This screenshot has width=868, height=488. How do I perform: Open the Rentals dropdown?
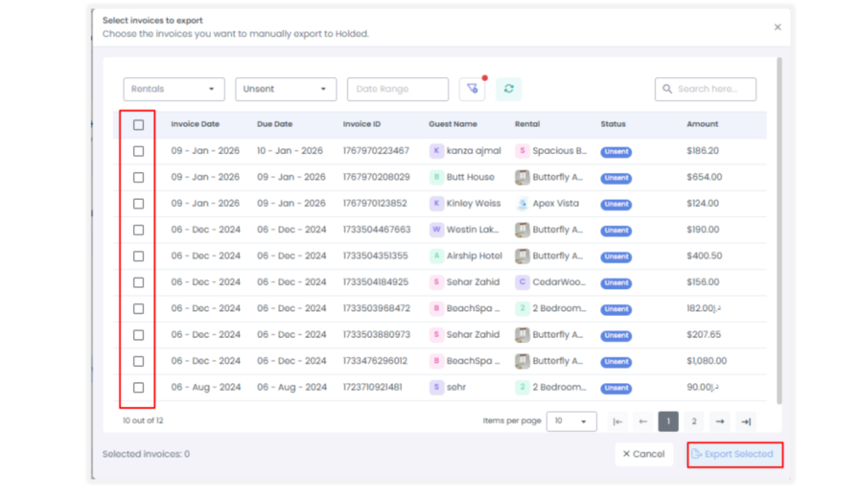pyautogui.click(x=174, y=89)
